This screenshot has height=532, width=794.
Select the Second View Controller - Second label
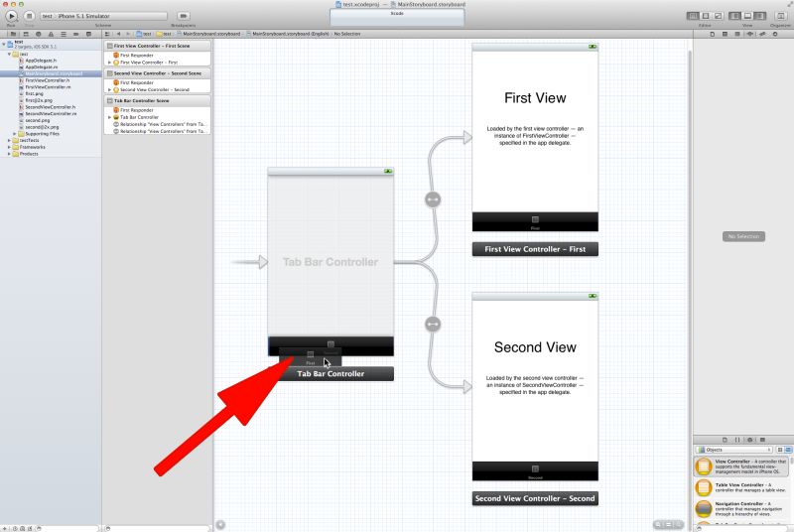coord(535,498)
